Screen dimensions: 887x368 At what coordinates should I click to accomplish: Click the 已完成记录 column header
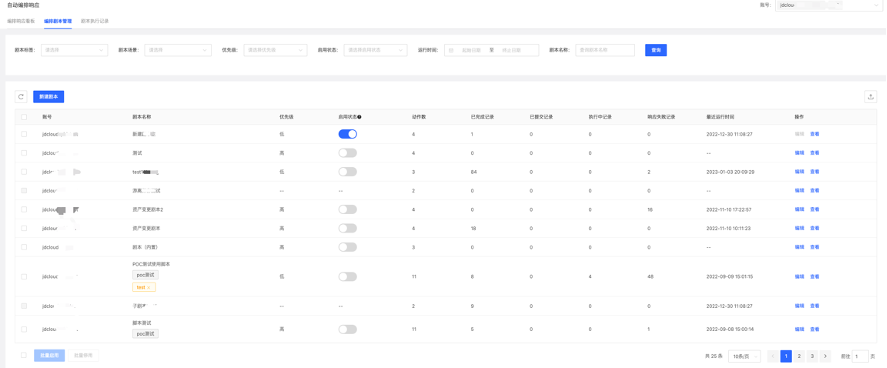[483, 117]
